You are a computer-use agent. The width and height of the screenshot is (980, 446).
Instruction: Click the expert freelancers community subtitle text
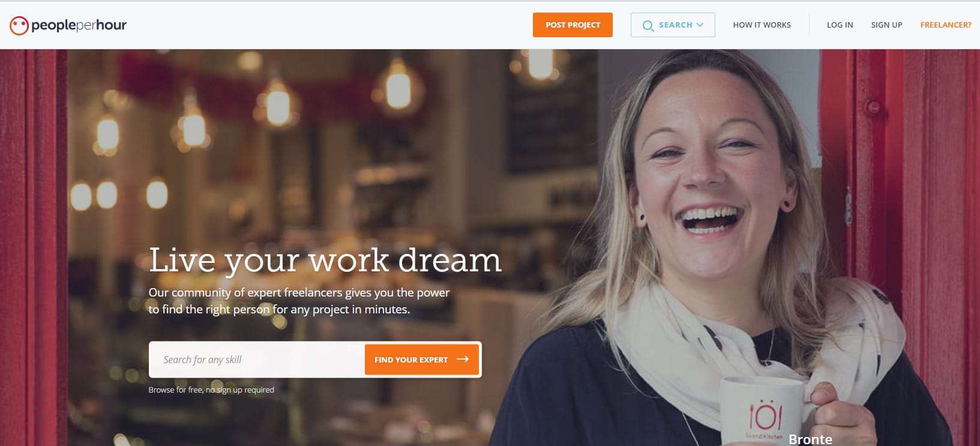click(299, 301)
